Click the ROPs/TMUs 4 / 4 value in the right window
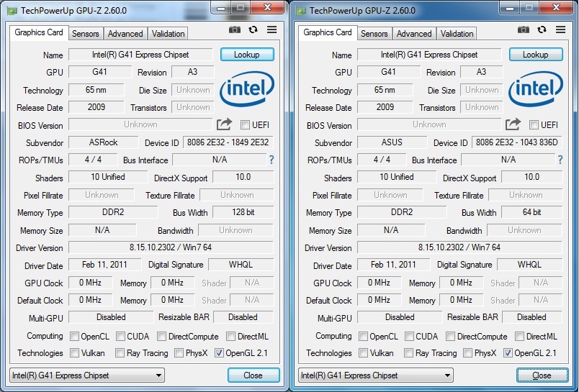The image size is (579, 392). tap(382, 160)
